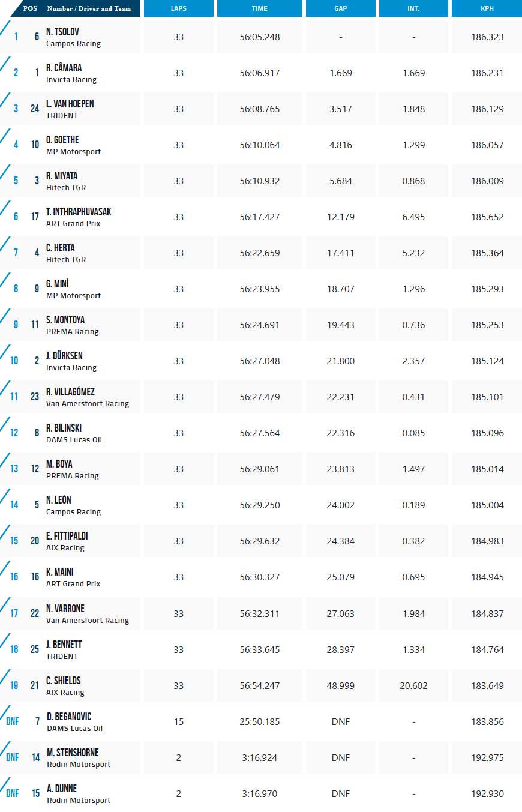Select E. Fittipaldi driver name

coord(67,536)
